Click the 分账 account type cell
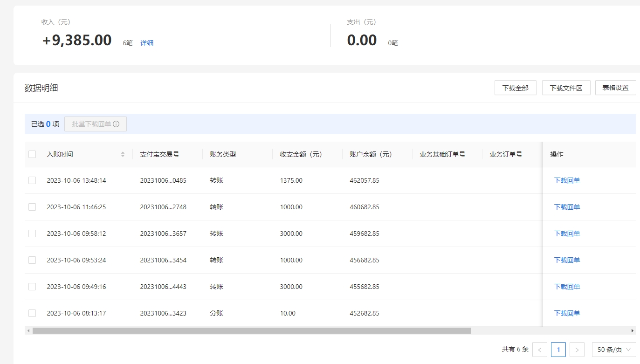640x364 pixels. pyautogui.click(x=216, y=313)
